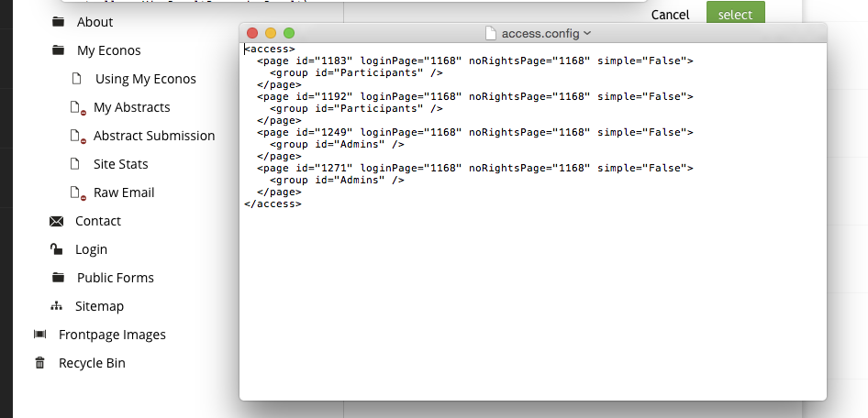Click the About folder icon
The image size is (868, 418).
(59, 22)
